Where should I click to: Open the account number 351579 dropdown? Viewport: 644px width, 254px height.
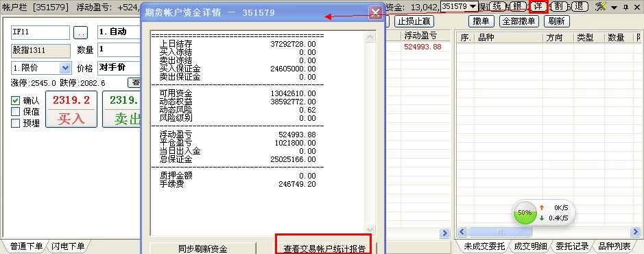click(x=473, y=6)
